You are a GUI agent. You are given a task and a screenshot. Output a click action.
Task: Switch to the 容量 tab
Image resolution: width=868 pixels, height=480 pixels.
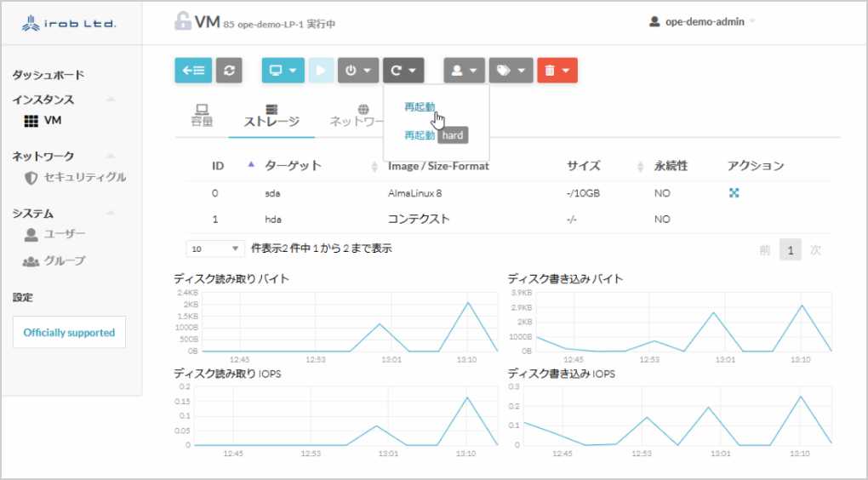pos(202,116)
